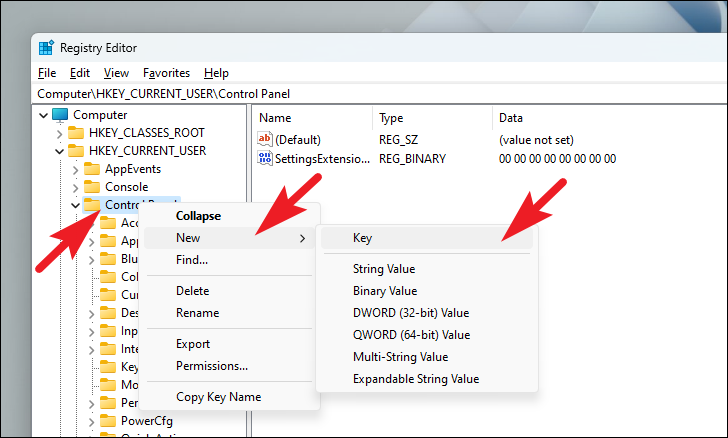This screenshot has width=728, height=438.
Task: Click the AppEvents folder icon
Action: (x=92, y=169)
